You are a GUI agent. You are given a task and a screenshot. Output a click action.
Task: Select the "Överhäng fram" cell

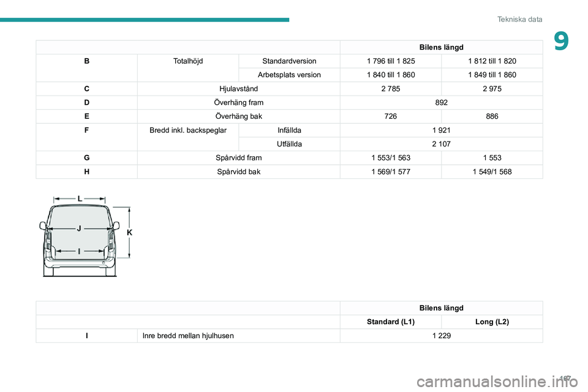click(x=238, y=103)
